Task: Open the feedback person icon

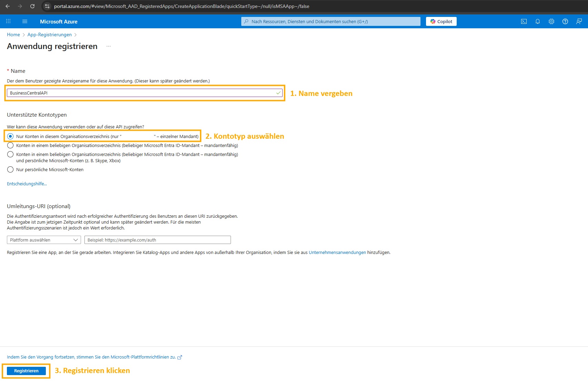Action: click(579, 21)
